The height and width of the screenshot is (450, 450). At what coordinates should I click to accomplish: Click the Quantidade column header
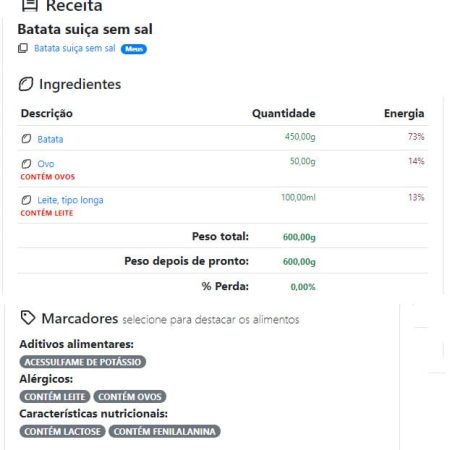pyautogui.click(x=284, y=113)
